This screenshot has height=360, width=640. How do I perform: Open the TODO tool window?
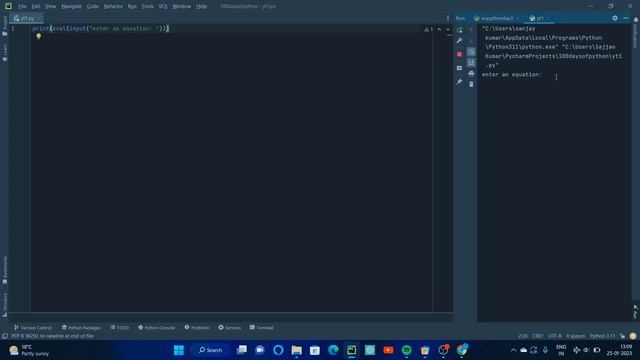tap(120, 328)
